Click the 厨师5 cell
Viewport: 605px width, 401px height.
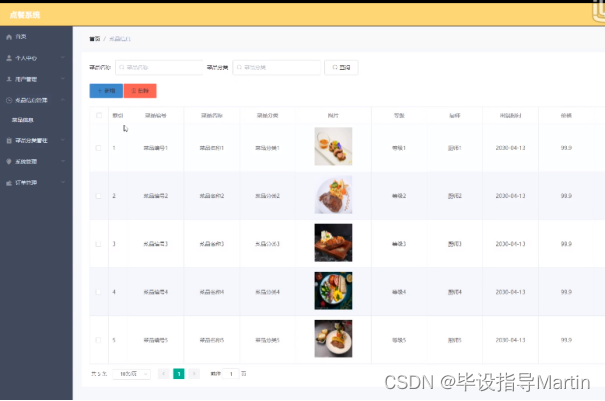[455, 340]
